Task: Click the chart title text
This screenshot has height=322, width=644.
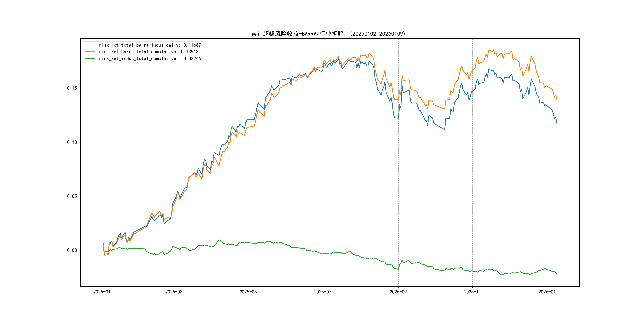Action: click(x=328, y=34)
